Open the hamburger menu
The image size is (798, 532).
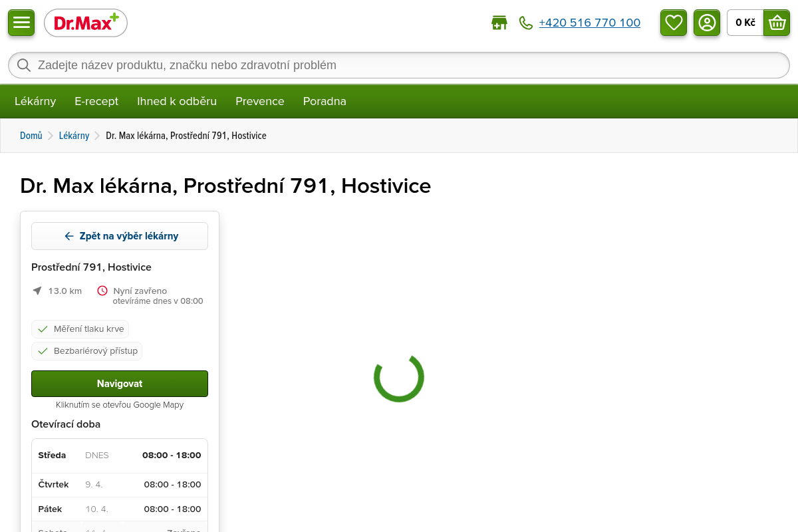(21, 23)
